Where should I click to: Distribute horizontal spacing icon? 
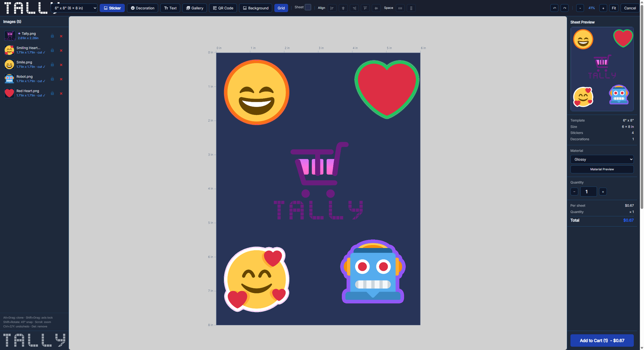click(400, 8)
